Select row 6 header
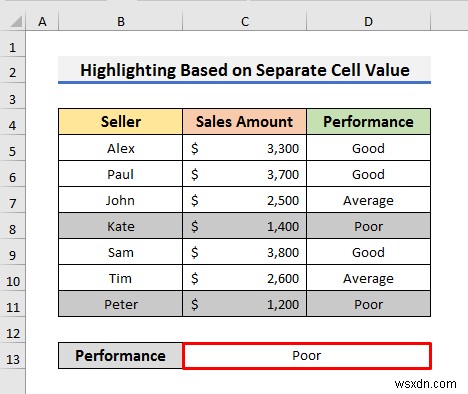468x394 pixels. [x=12, y=174]
